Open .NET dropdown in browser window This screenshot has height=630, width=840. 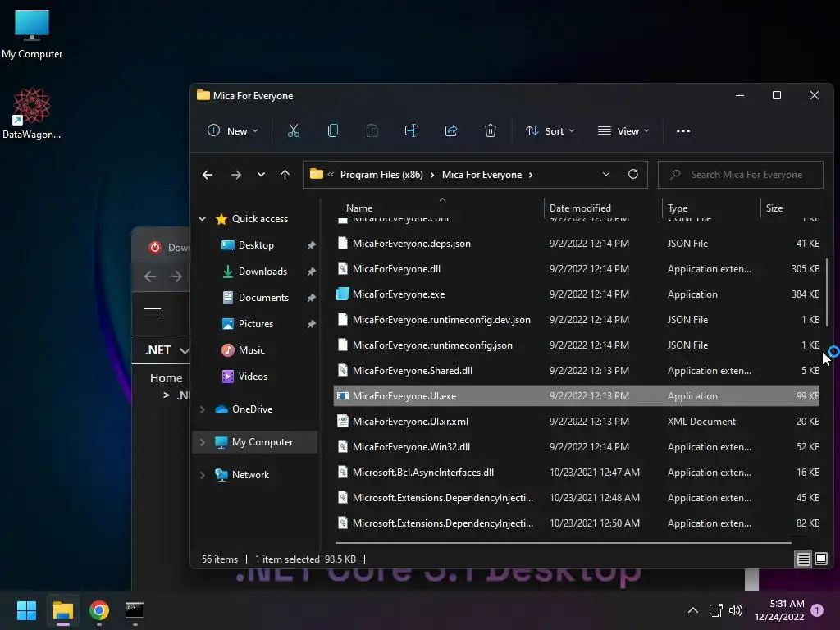pyautogui.click(x=167, y=349)
